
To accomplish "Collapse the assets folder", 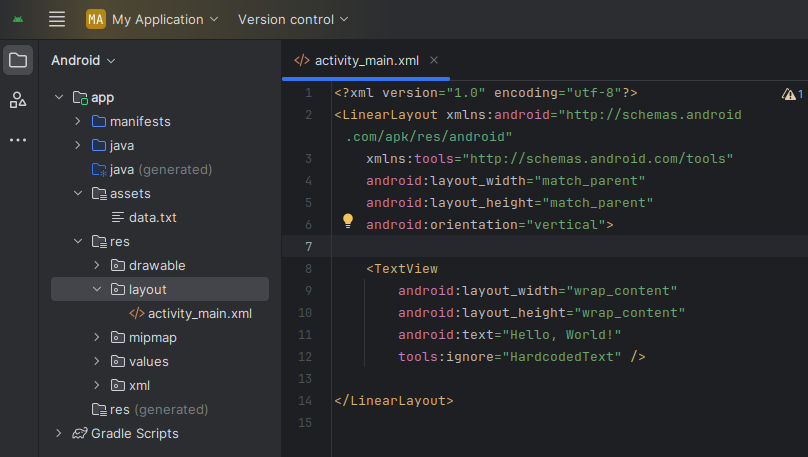I will 78,193.
